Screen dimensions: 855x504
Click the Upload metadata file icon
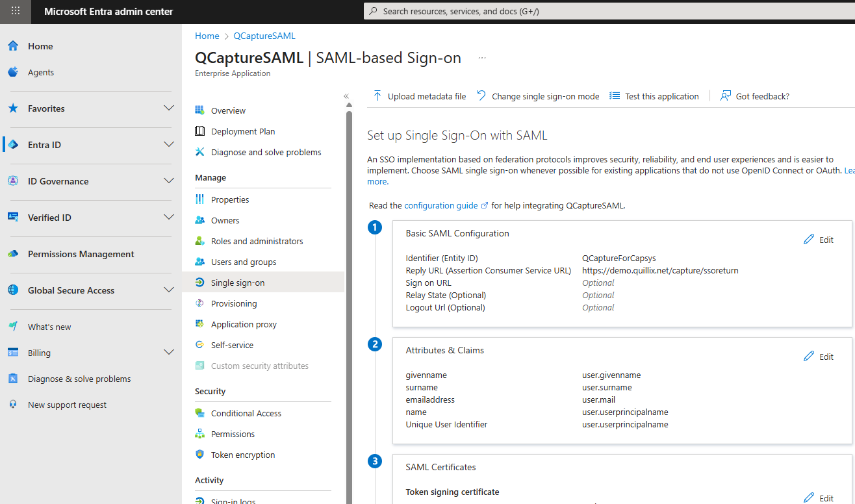tap(377, 96)
